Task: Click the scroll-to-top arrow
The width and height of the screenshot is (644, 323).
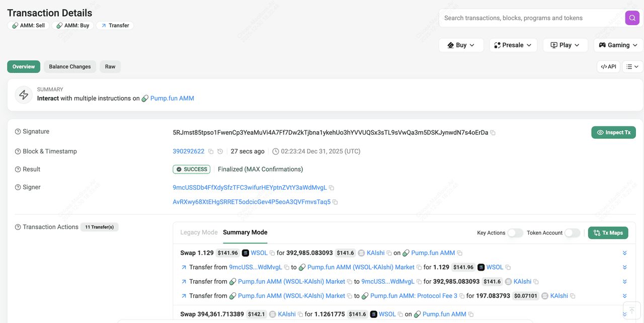Action: tap(632, 310)
